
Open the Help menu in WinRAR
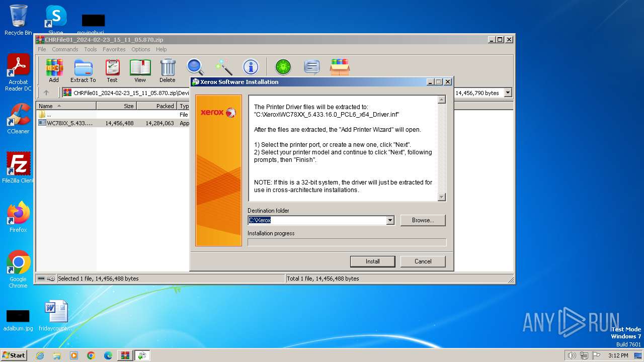pyautogui.click(x=161, y=49)
